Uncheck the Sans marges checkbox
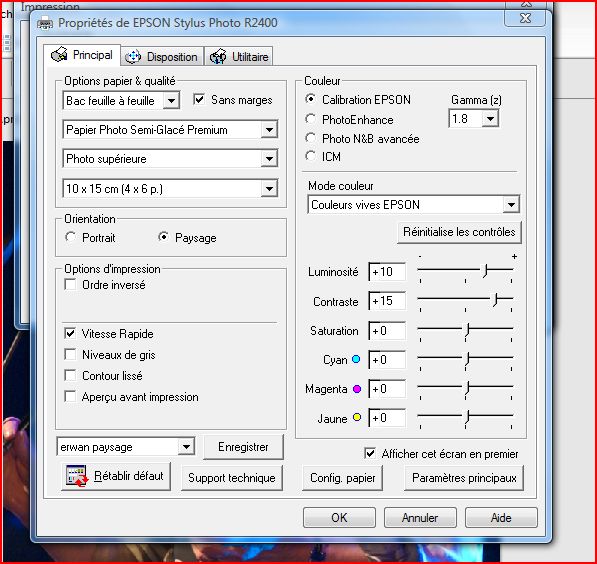This screenshot has width=597, height=564. coord(199,99)
